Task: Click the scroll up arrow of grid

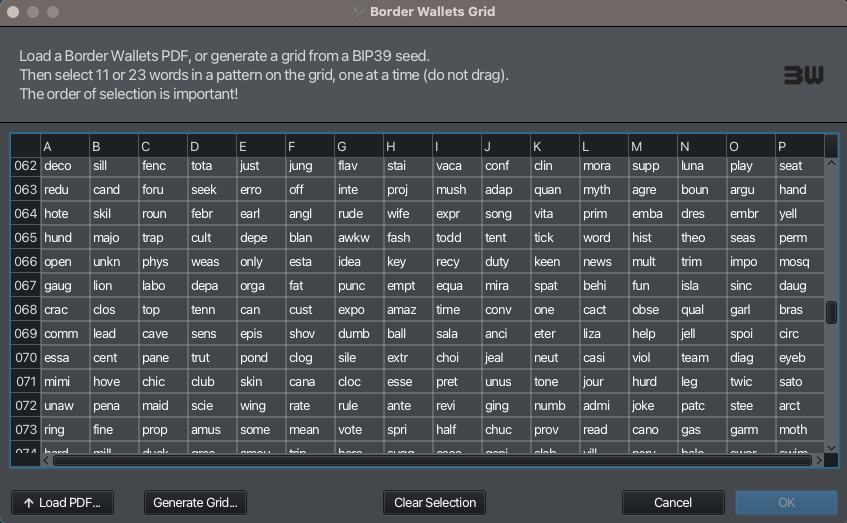Action: 831,163
